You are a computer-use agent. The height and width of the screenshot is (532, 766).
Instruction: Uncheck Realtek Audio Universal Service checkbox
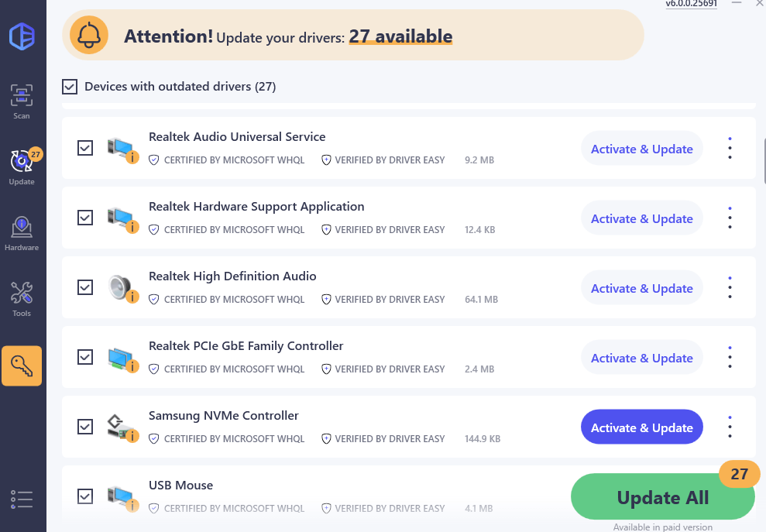click(x=85, y=148)
